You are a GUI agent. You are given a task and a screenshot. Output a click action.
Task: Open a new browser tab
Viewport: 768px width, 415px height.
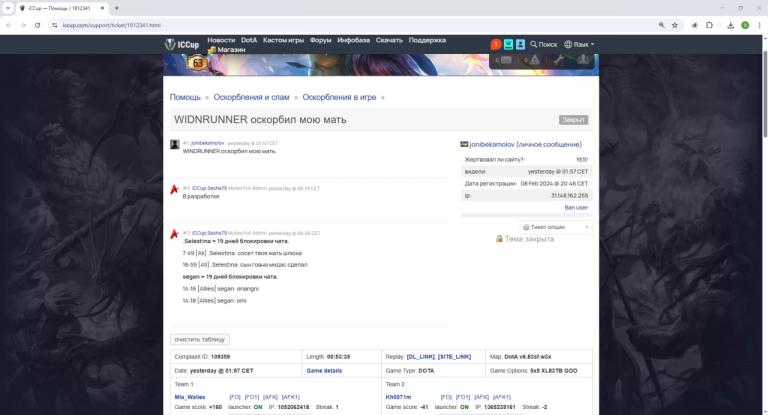[x=117, y=8]
